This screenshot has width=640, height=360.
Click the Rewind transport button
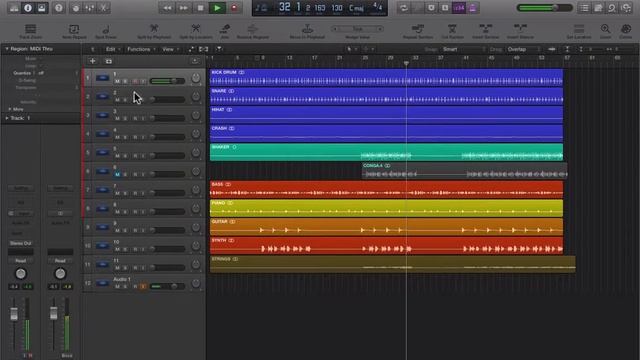click(x=167, y=8)
